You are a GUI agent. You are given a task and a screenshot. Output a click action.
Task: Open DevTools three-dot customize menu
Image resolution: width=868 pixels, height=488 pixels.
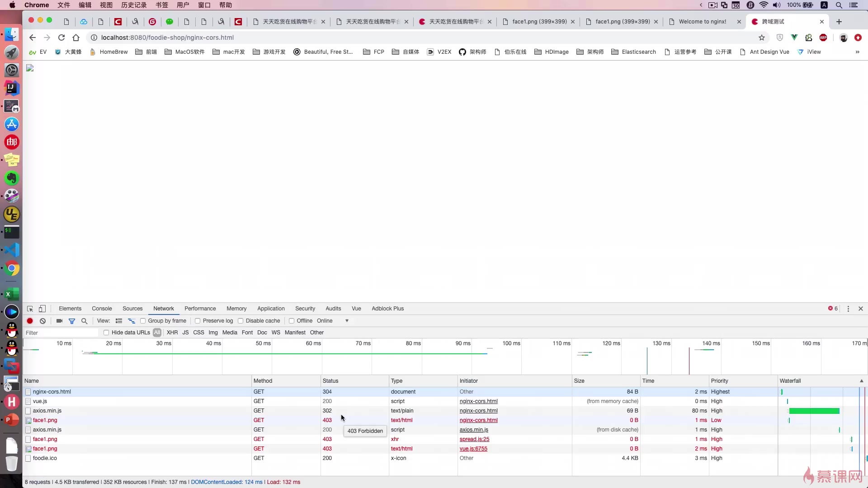click(848, 309)
